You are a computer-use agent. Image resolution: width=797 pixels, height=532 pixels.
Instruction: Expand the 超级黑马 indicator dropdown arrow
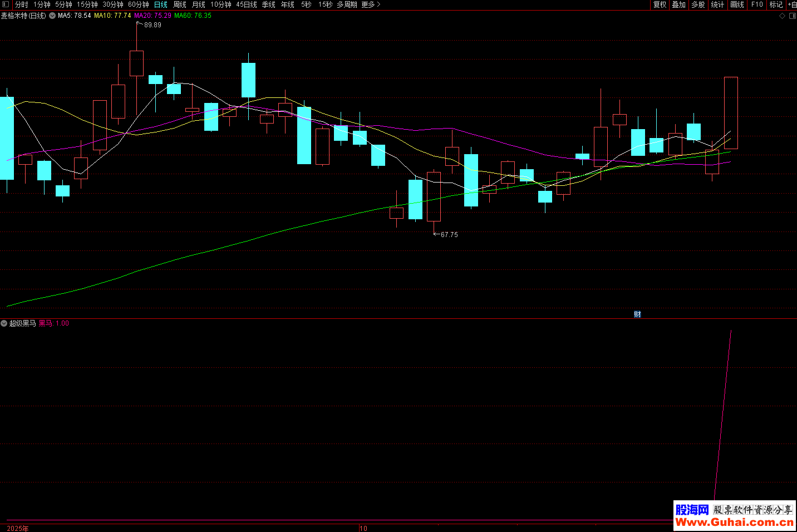4,323
